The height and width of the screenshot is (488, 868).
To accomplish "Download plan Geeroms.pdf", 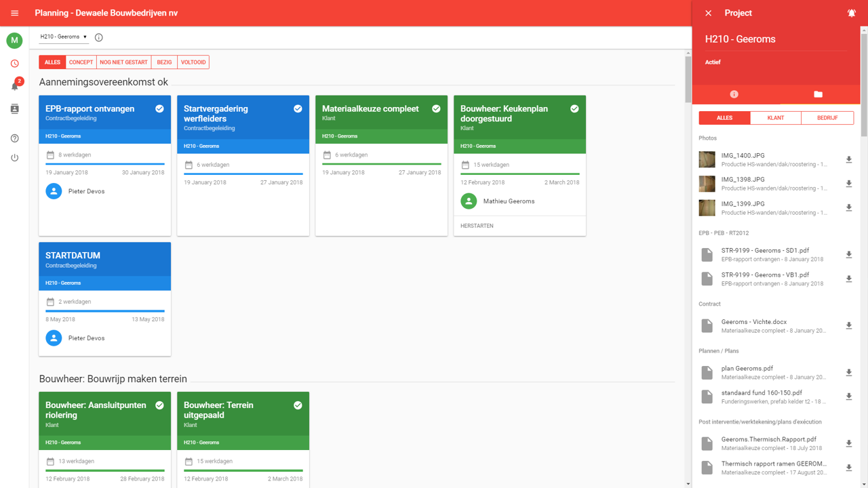I will coord(848,373).
